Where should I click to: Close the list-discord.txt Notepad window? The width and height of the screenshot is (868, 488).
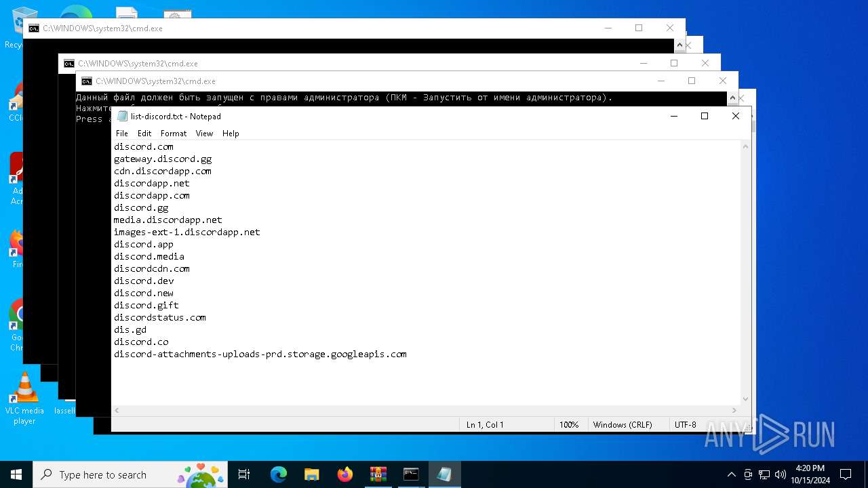(x=736, y=116)
